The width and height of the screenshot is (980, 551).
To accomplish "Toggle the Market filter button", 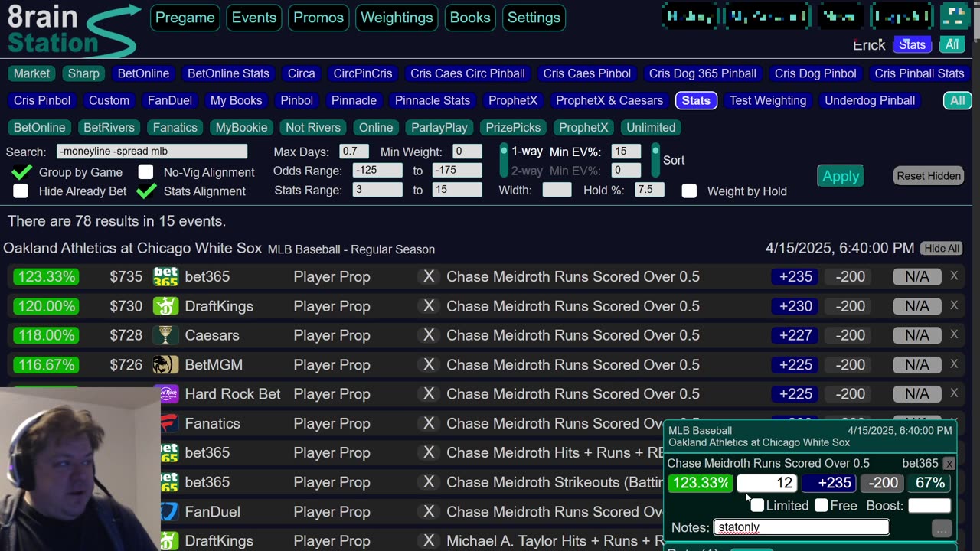I will click(31, 73).
